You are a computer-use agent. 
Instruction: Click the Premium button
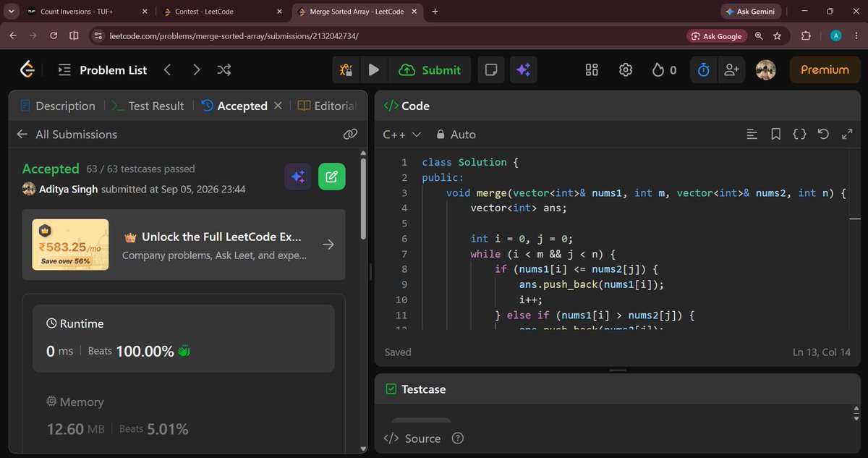(825, 70)
